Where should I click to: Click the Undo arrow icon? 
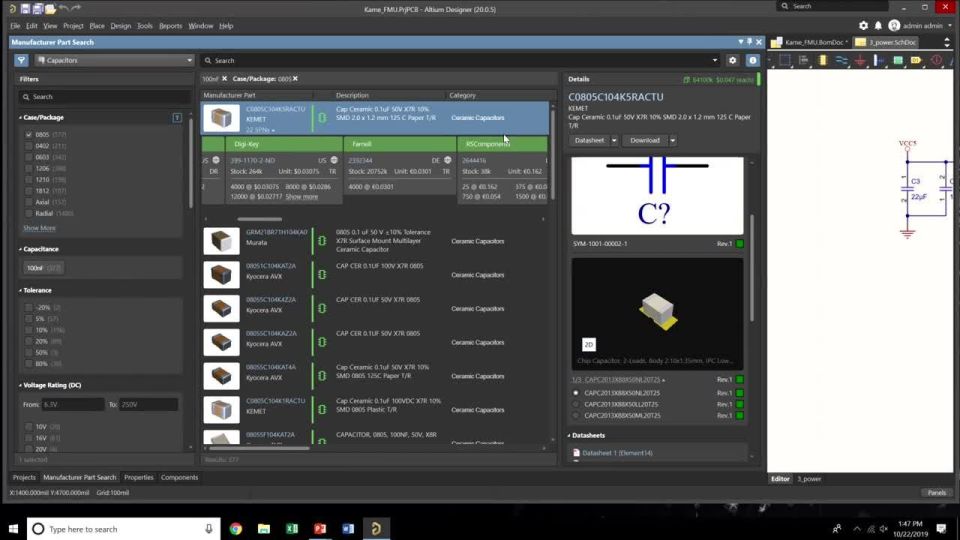[x=64, y=8]
